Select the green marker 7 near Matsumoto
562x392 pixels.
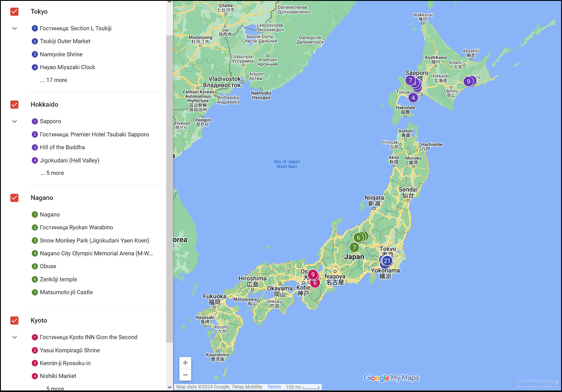click(354, 247)
